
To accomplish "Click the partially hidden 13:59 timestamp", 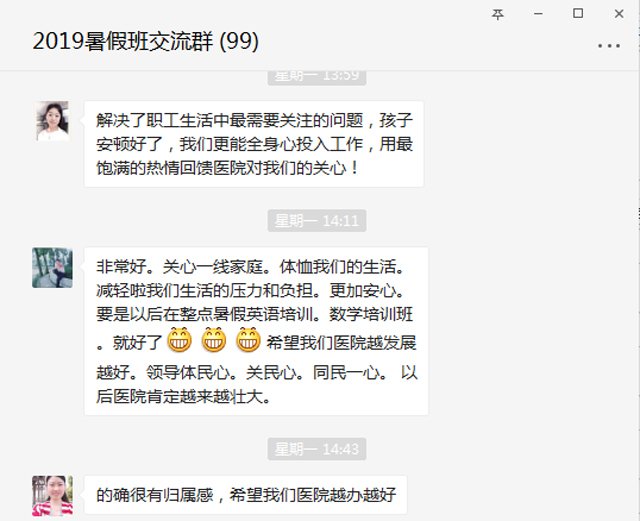I will (317, 78).
